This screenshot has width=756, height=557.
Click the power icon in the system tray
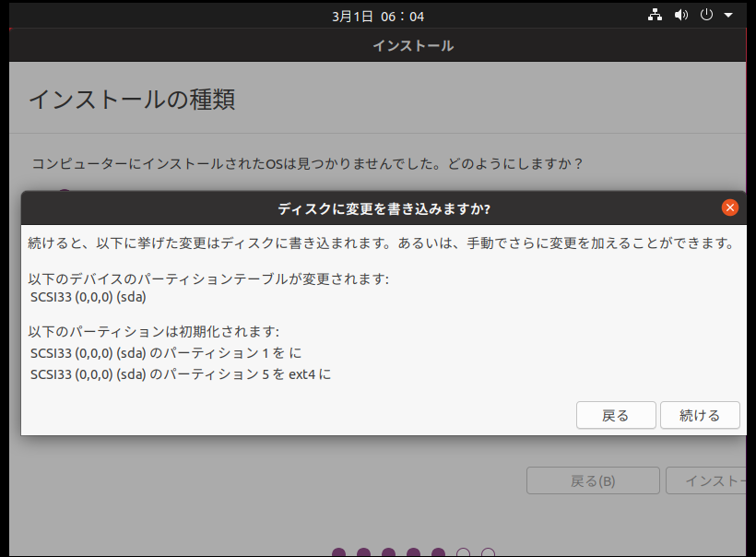tap(705, 15)
